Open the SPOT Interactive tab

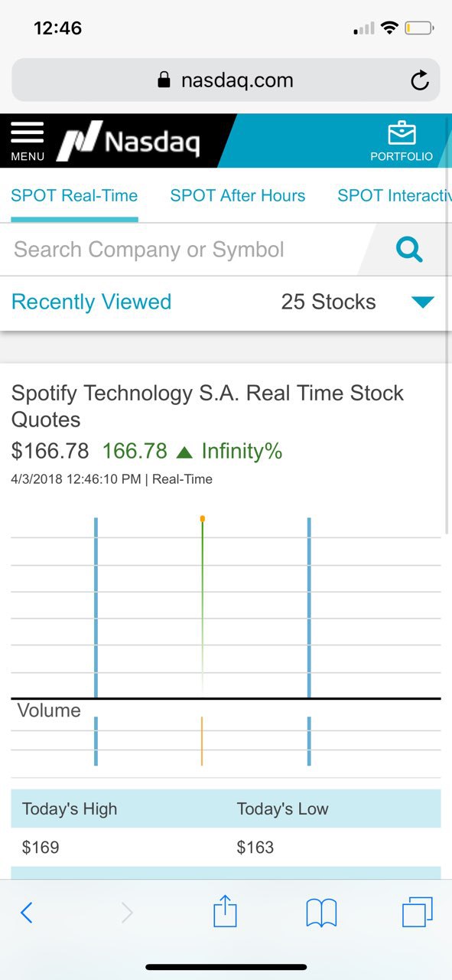[395, 195]
